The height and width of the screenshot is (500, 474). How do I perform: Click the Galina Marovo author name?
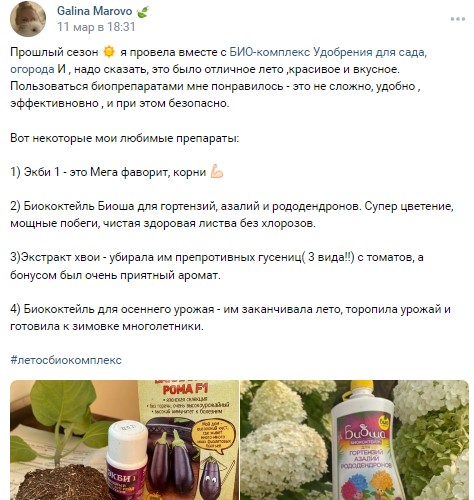point(95,11)
